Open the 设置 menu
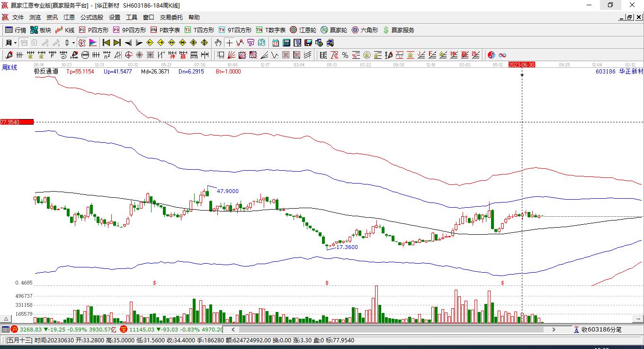The height and width of the screenshot is (349, 644). click(x=115, y=18)
